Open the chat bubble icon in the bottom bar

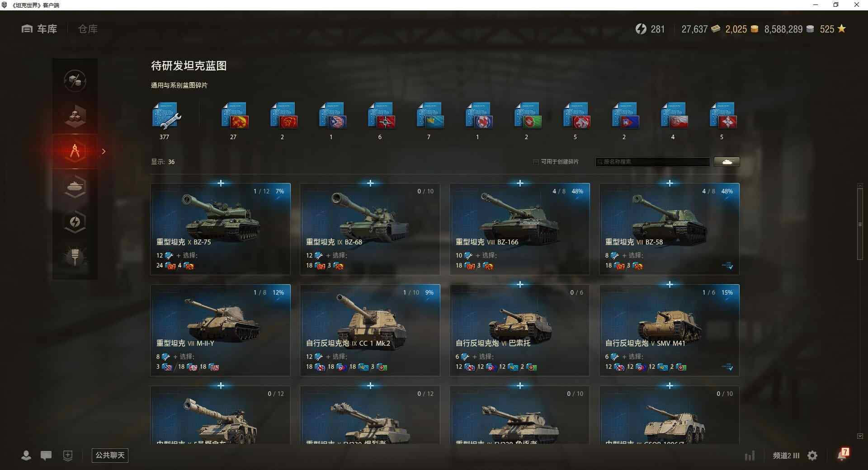[46, 456]
